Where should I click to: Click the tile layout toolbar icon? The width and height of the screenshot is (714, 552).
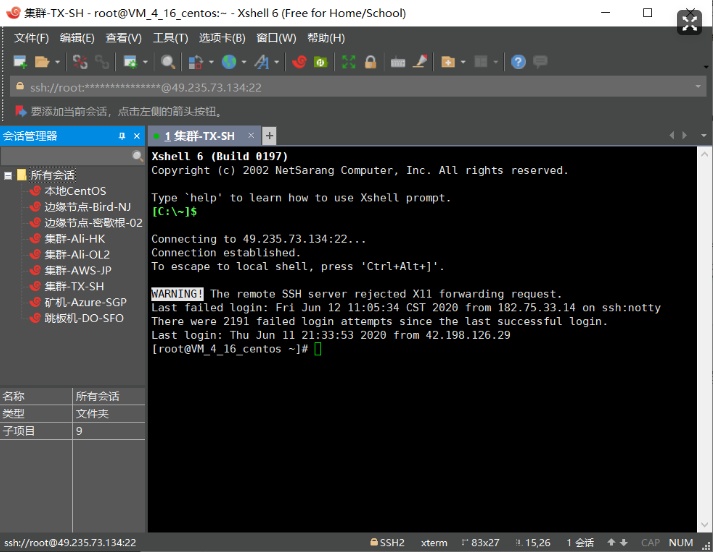tap(481, 61)
